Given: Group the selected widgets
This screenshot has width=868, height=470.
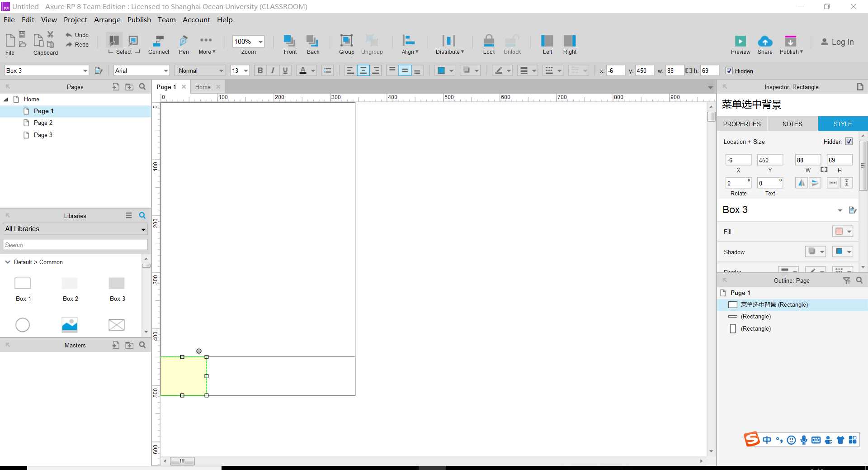Looking at the screenshot, I should tap(346, 44).
